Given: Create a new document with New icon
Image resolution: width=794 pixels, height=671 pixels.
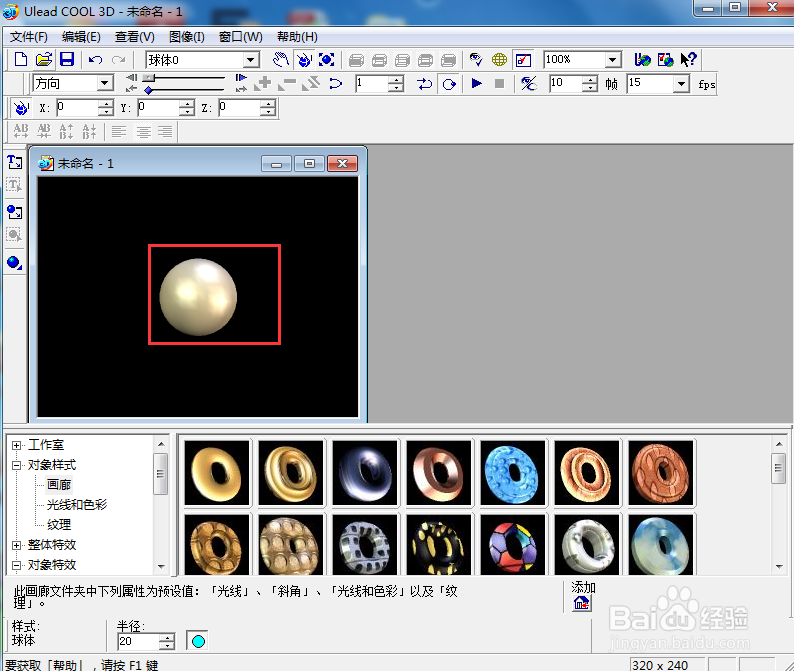Looking at the screenshot, I should point(21,60).
